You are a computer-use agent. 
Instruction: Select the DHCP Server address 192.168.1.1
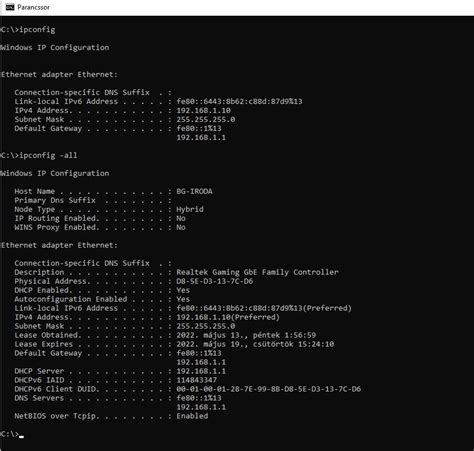pyautogui.click(x=201, y=371)
